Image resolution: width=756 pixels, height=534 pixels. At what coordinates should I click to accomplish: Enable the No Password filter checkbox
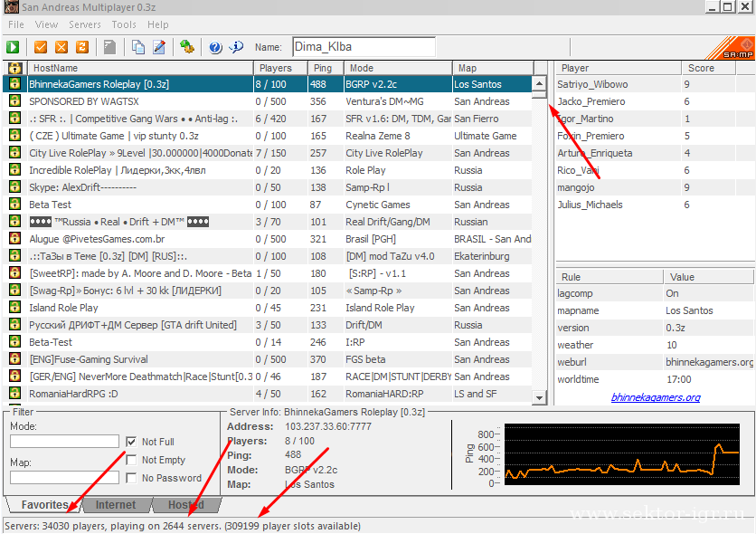pyautogui.click(x=131, y=478)
